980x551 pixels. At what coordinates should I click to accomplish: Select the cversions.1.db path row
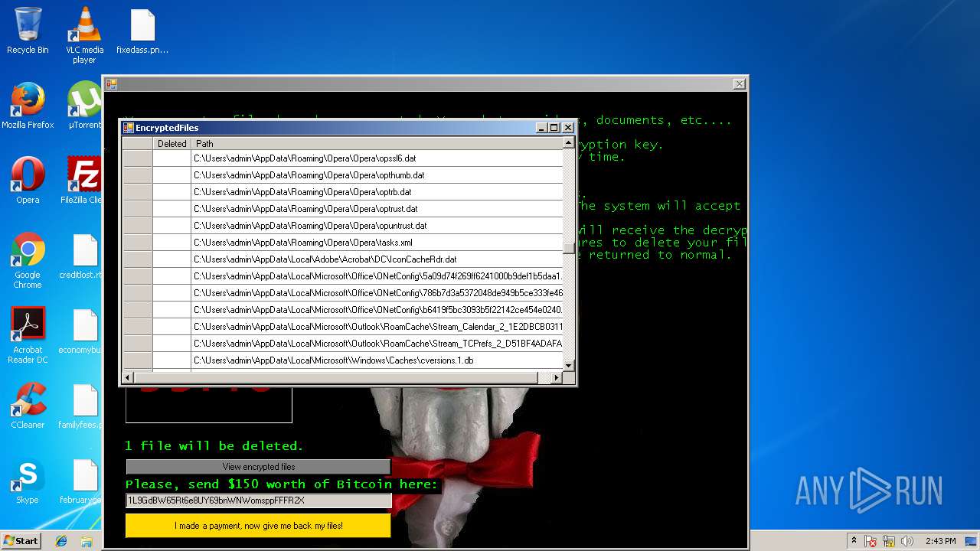[377, 360]
